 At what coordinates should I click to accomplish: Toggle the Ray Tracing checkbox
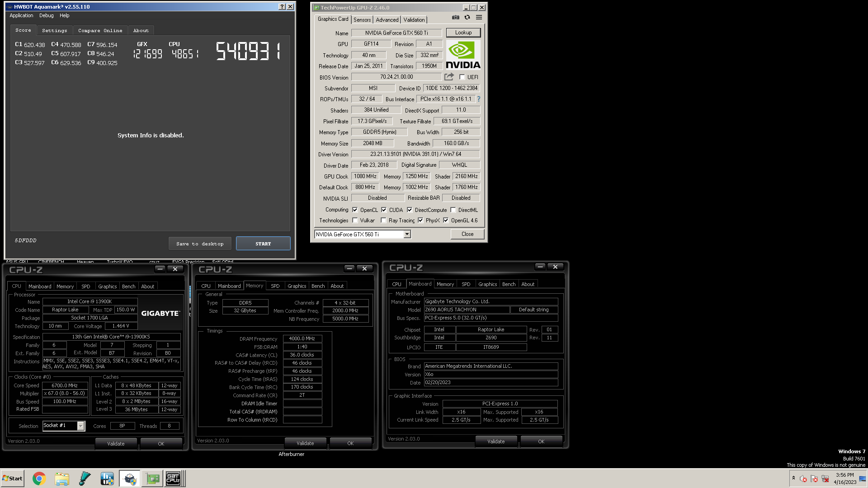coord(383,221)
